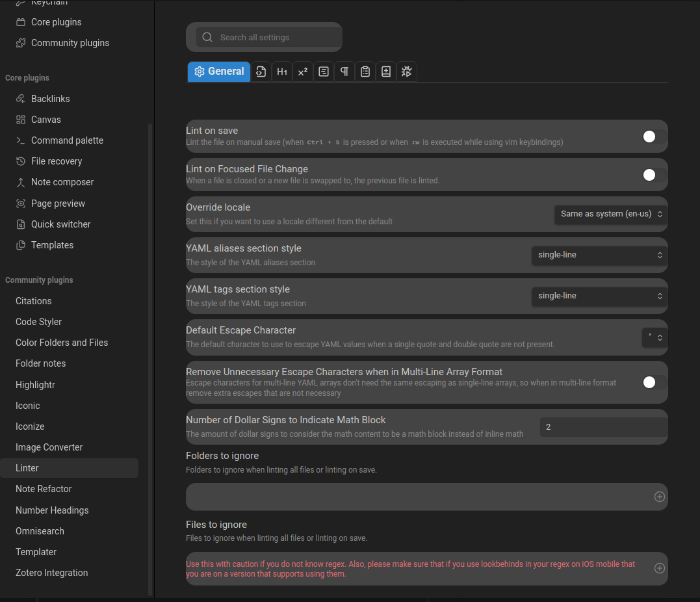Open the Spacing pilcrow tab icon
This screenshot has width=700, height=602.
[x=344, y=72]
